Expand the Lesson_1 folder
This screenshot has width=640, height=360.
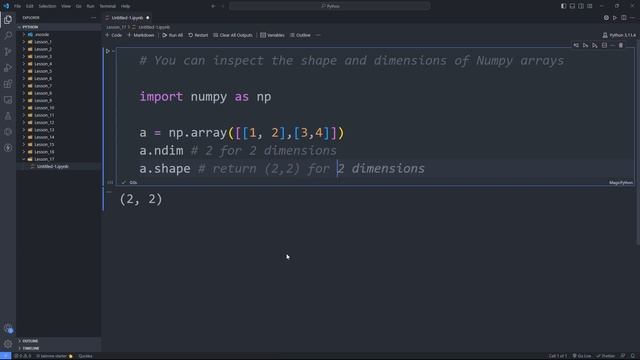pos(58,42)
